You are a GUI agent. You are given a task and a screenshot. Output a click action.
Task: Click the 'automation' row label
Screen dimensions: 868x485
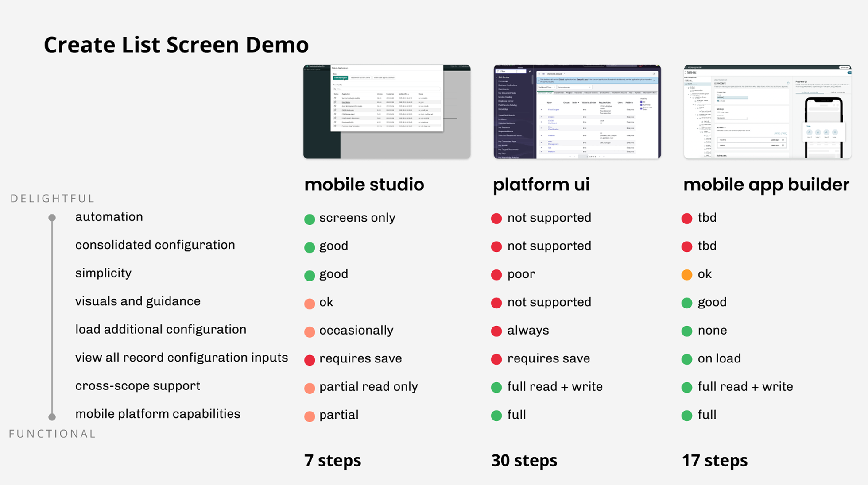[109, 217]
